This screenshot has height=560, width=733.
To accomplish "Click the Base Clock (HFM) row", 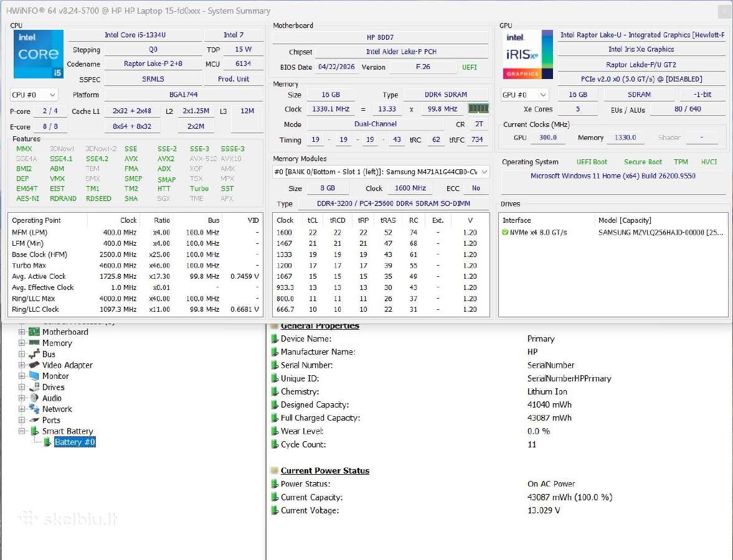I will pyautogui.click(x=135, y=254).
